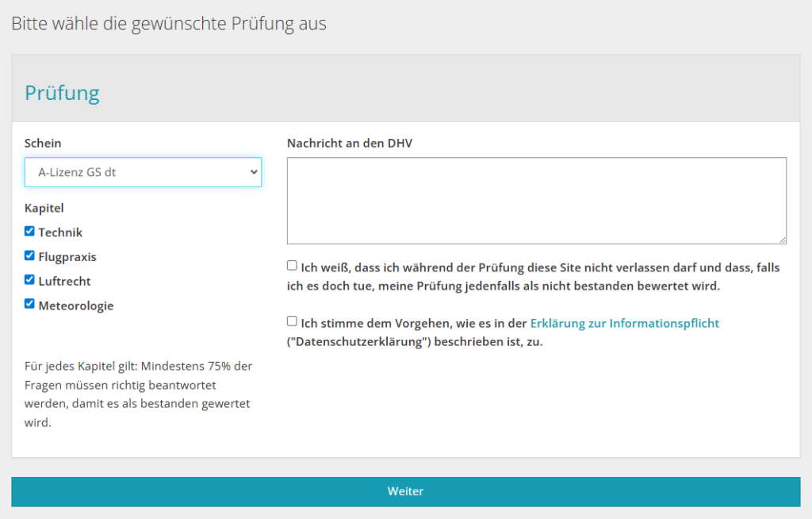Uncheck the Technik chapter checkbox
Screen dimensions: 812x519
pyautogui.click(x=29, y=232)
